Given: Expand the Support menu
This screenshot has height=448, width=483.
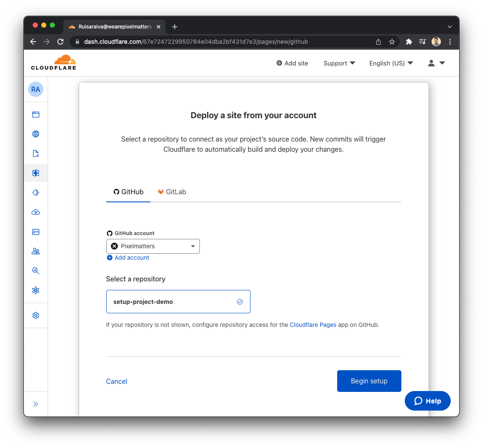Looking at the screenshot, I should 339,63.
